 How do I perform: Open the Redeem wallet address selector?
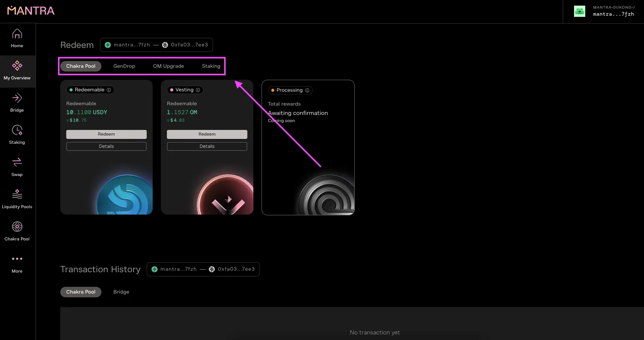[x=156, y=45]
